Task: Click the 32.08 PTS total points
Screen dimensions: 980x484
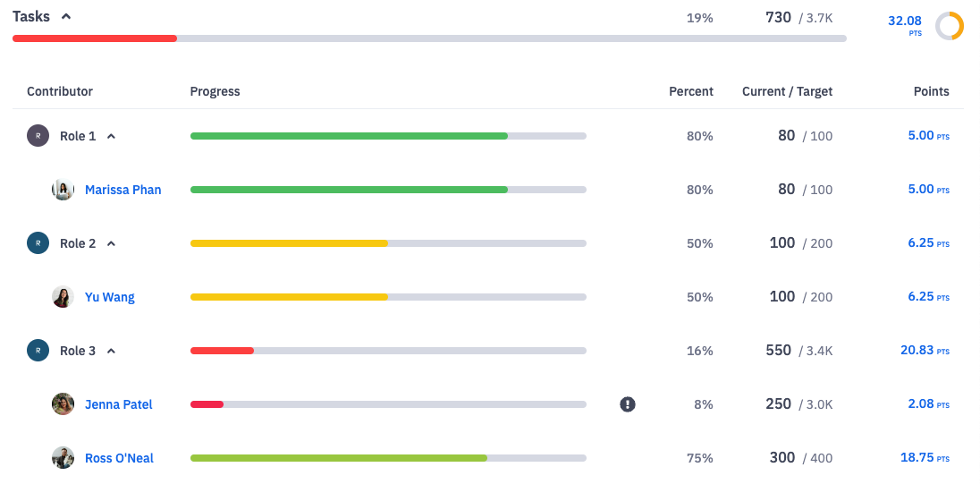Action: [904, 22]
